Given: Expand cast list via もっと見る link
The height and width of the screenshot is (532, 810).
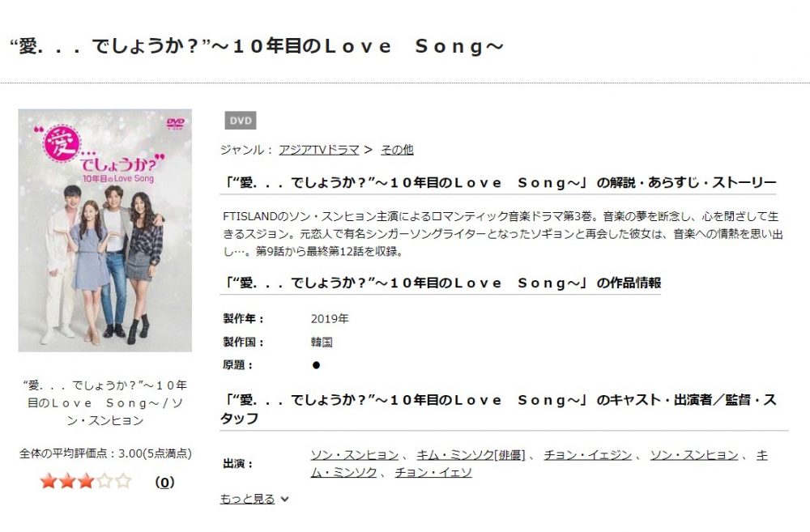Looking at the screenshot, I should (247, 499).
